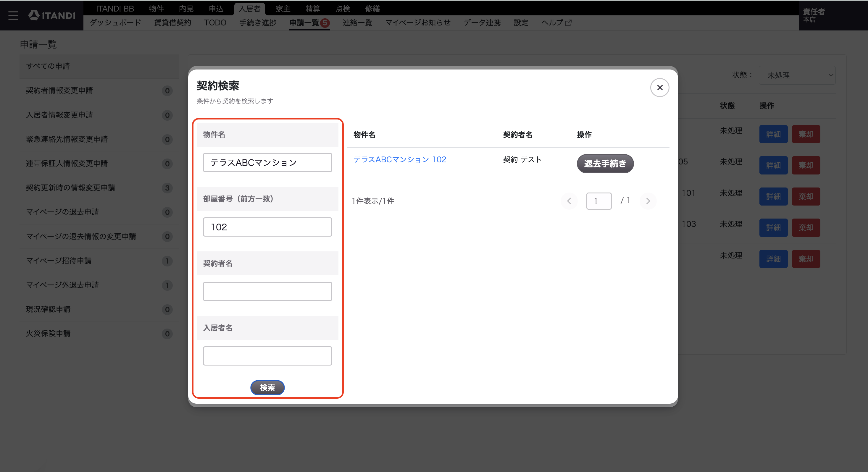This screenshot has height=472, width=868.
Task: Click the 検索 button
Action: [267, 387]
